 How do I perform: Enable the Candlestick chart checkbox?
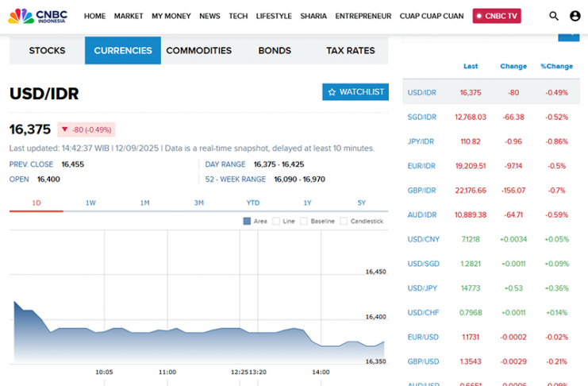click(344, 222)
